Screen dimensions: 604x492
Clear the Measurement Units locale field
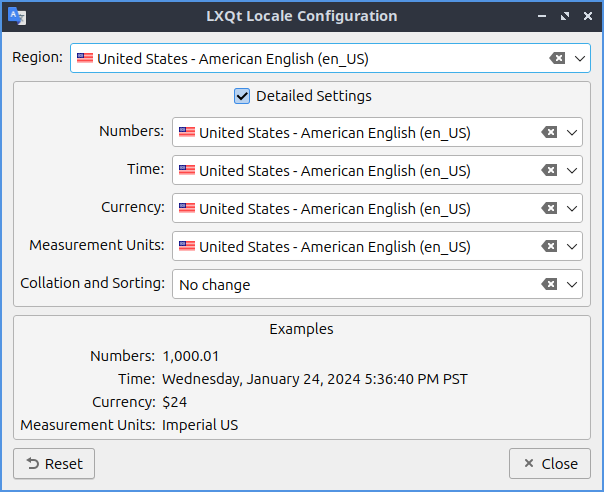coord(549,247)
